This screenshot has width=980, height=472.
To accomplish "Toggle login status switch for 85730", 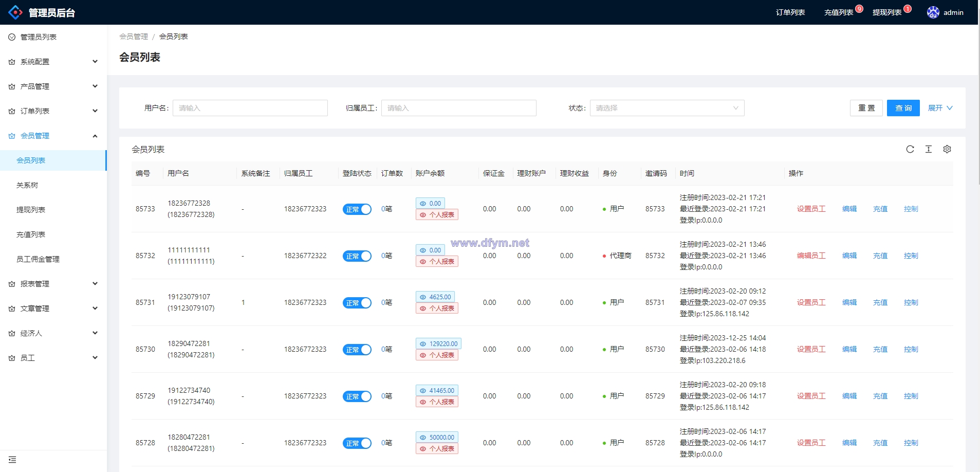I will click(357, 350).
